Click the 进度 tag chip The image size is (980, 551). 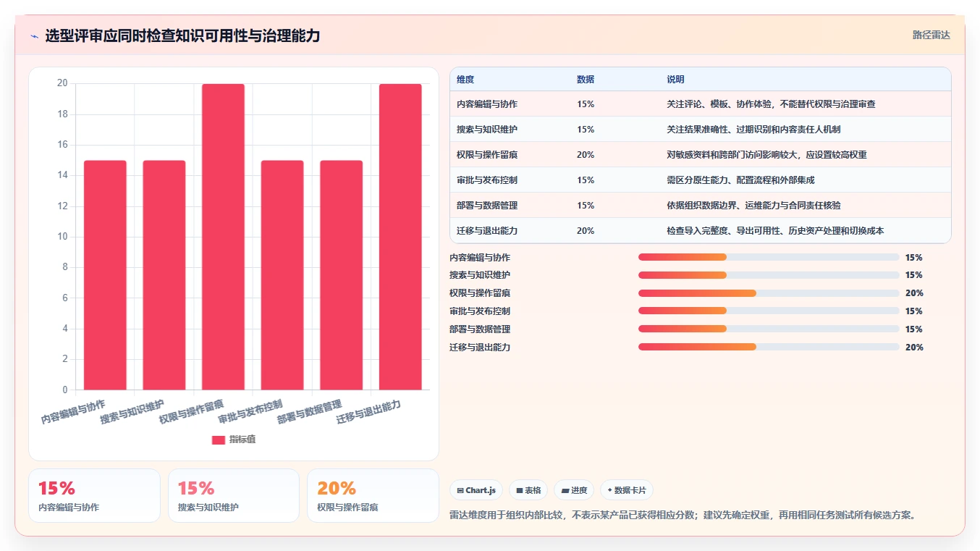click(574, 490)
